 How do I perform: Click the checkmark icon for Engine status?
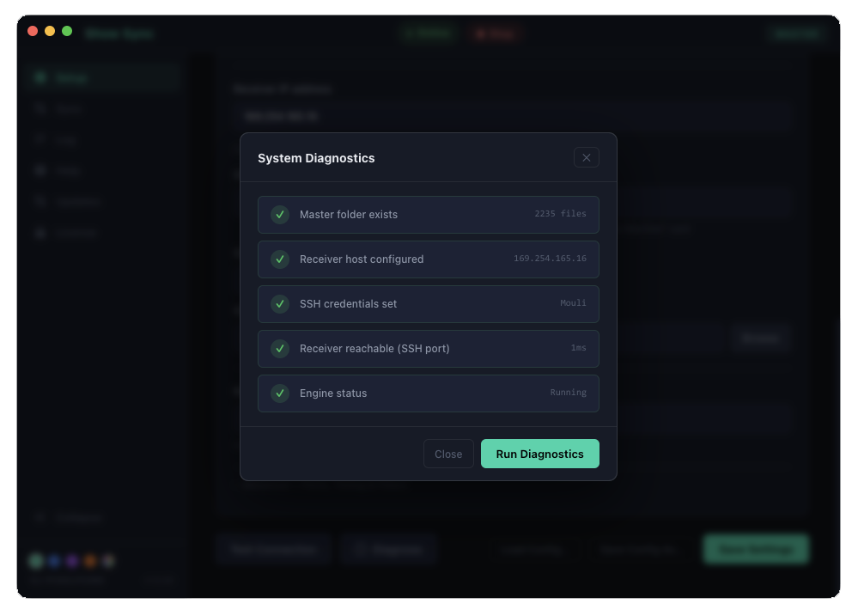(x=280, y=393)
